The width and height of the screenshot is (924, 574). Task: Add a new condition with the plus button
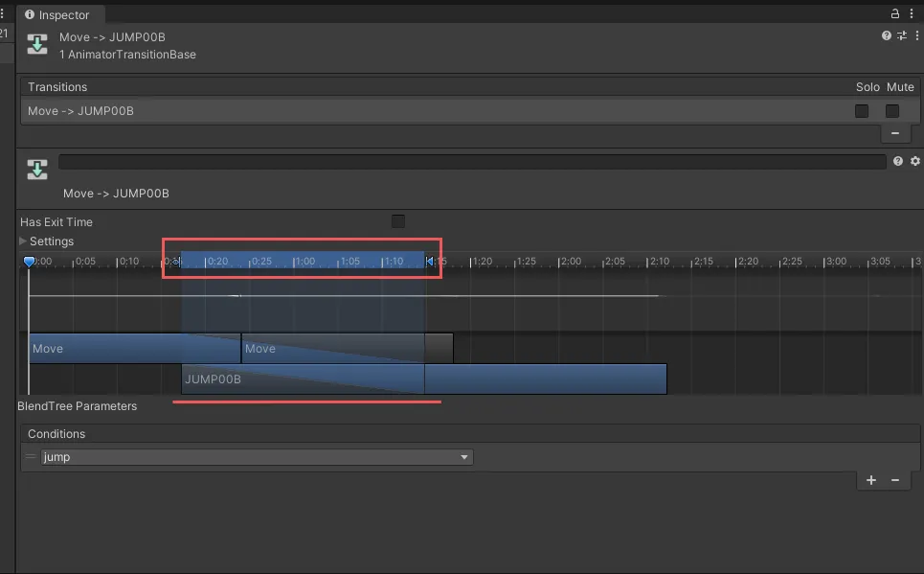(x=870, y=480)
